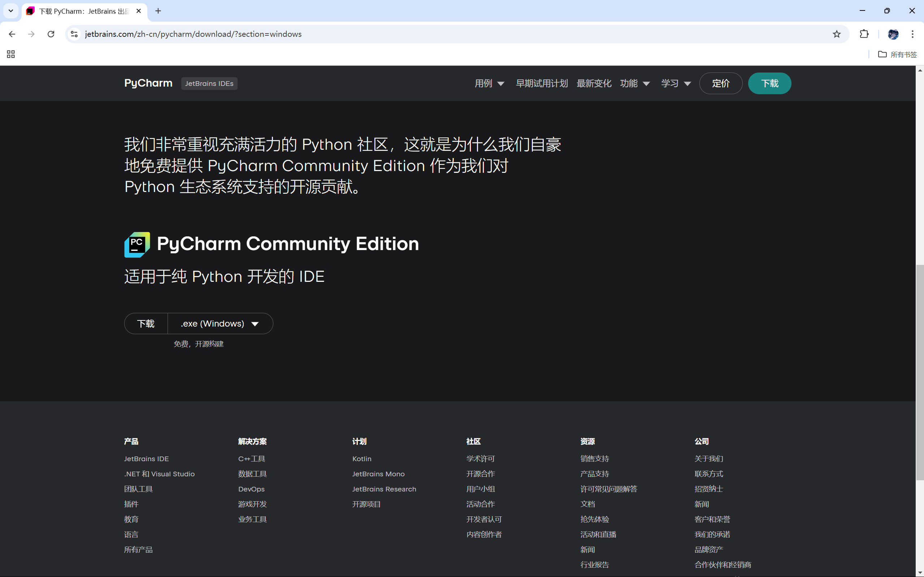The image size is (924, 577).
Task: Open the 抢先体验 footer link
Action: coord(594,519)
